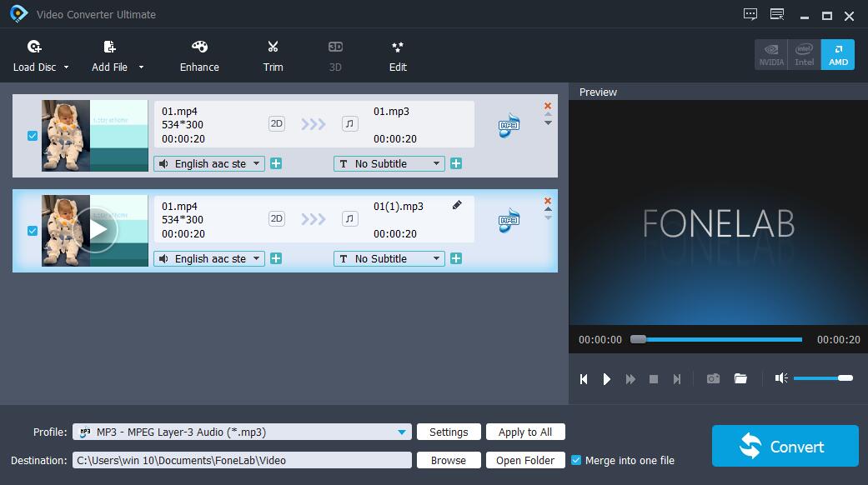The image size is (868, 485).
Task: Toggle NVIDIA acceleration button
Action: click(x=771, y=54)
